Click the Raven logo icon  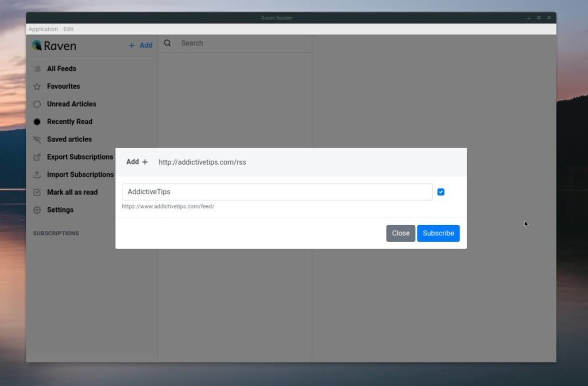[37, 45]
